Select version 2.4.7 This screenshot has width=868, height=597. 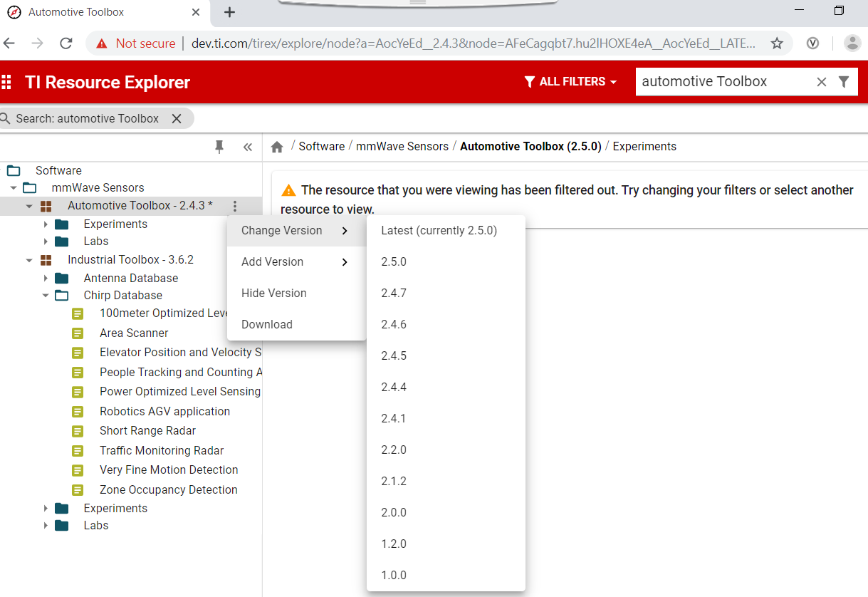[446, 294]
